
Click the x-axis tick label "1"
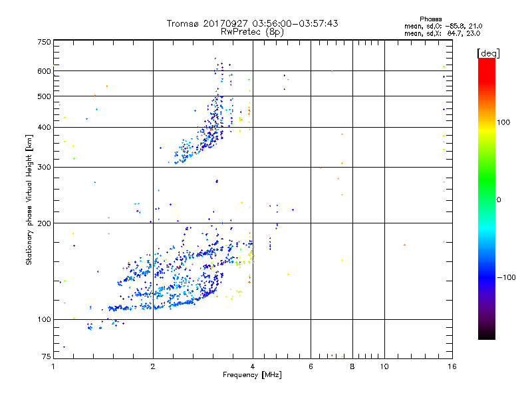[53, 367]
